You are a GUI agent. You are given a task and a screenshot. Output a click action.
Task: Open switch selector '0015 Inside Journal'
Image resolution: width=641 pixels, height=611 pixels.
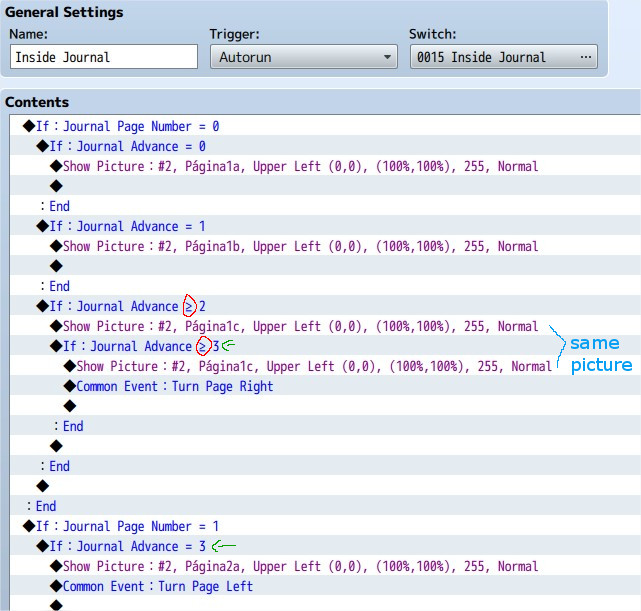point(504,57)
